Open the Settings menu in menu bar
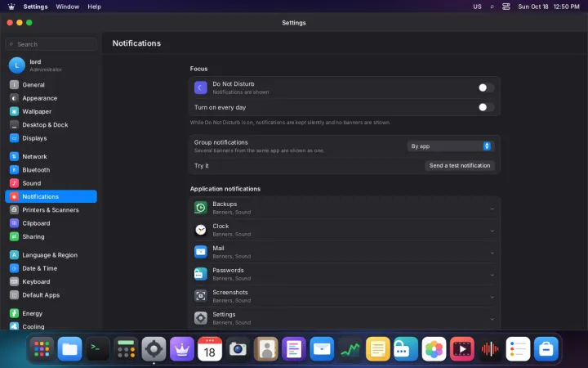588x368 pixels. pyautogui.click(x=35, y=7)
